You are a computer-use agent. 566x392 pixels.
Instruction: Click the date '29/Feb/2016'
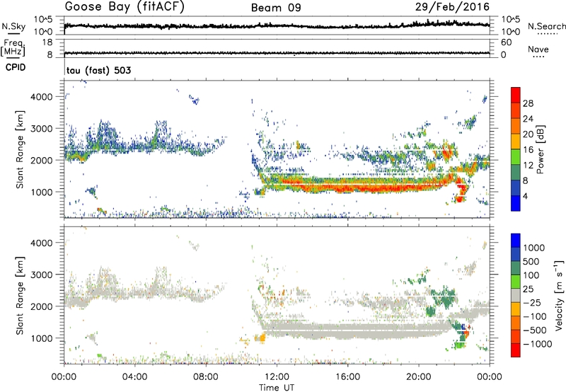pos(452,7)
